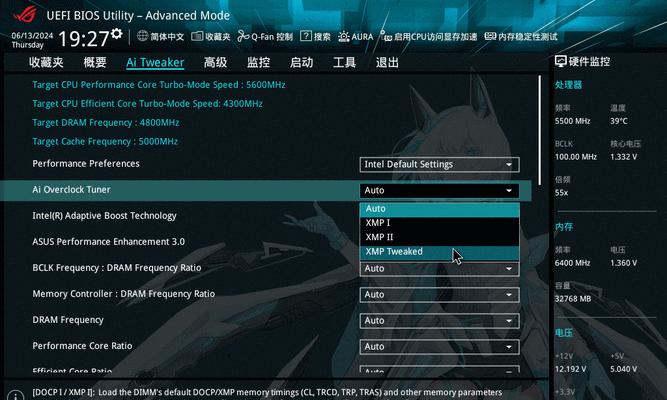Click the 内存稳定性测试 memory icon
The height and width of the screenshot is (400, 667).
(x=490, y=36)
